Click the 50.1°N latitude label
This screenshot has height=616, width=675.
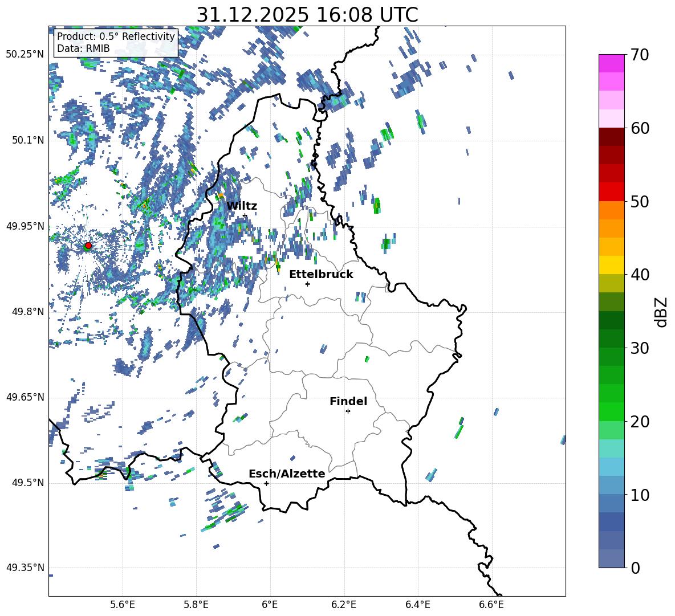tap(27, 140)
